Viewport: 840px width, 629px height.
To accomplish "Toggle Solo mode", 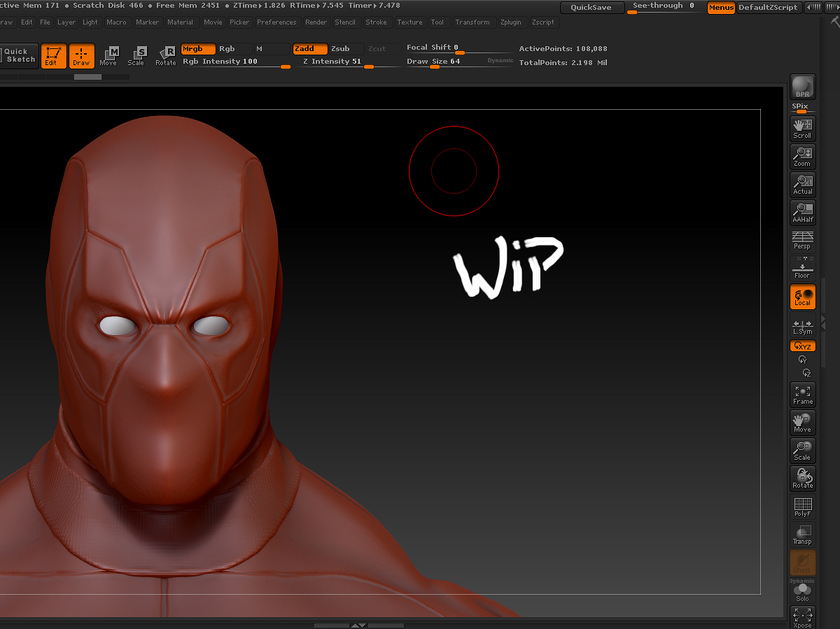I will [x=802, y=592].
